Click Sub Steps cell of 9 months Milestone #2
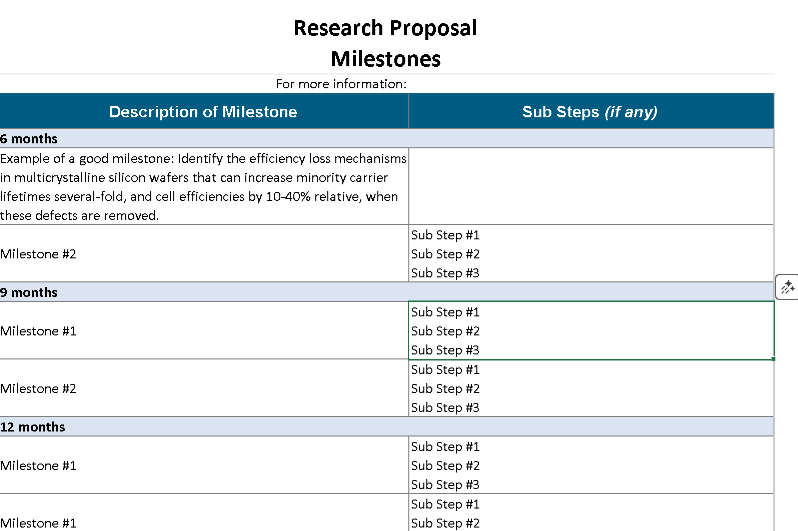The width and height of the screenshot is (798, 531). click(591, 388)
